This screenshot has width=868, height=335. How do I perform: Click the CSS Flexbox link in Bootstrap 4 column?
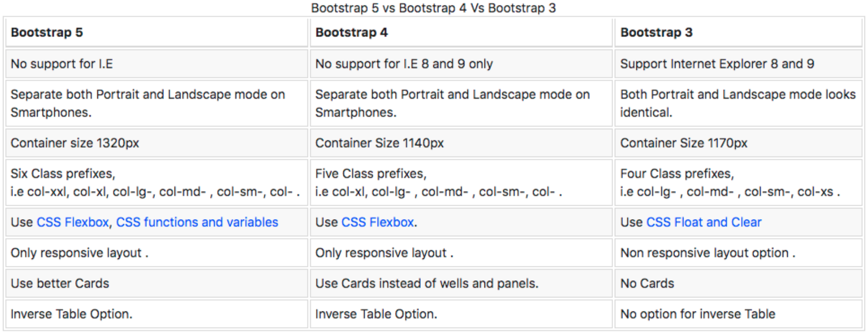click(x=378, y=222)
